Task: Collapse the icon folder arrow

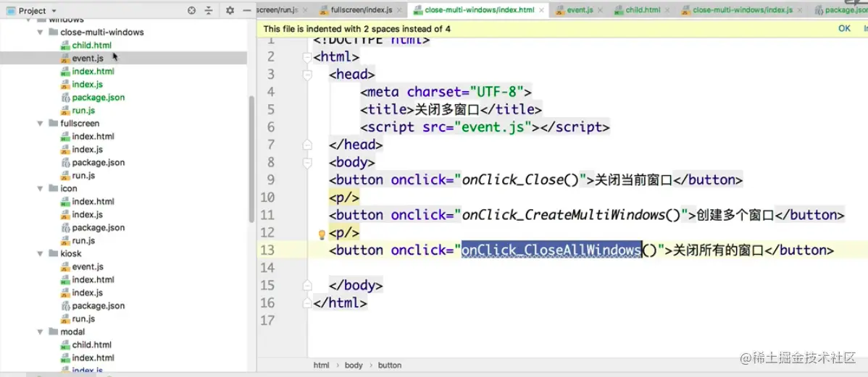Action: pyautogui.click(x=40, y=188)
